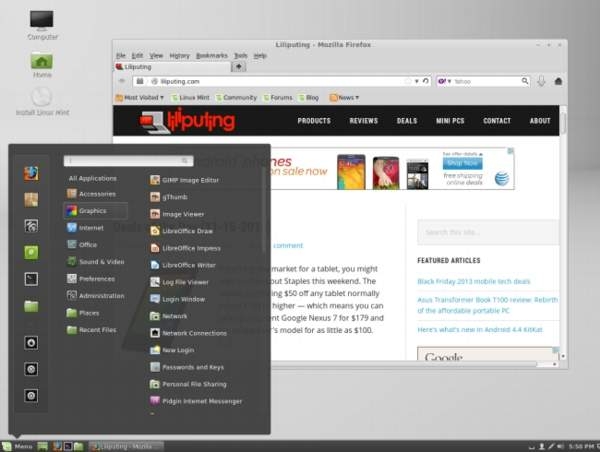Open Black Friday 2013 mobile tech deals article
Screen dimensions: 600x452
pyautogui.click(x=474, y=281)
